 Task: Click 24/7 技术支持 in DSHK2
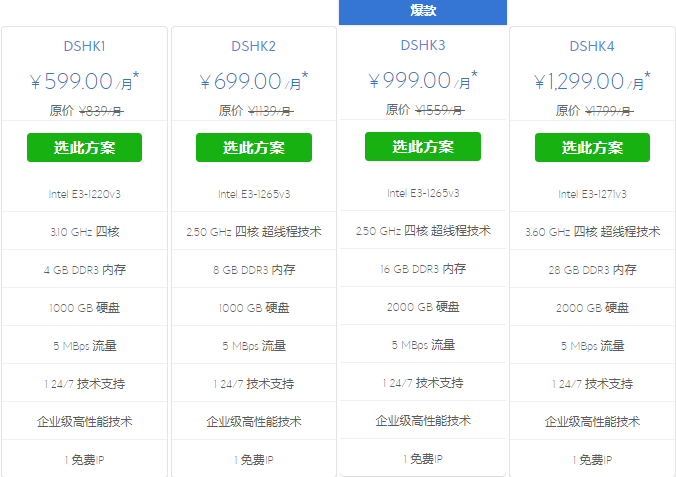pos(257,384)
